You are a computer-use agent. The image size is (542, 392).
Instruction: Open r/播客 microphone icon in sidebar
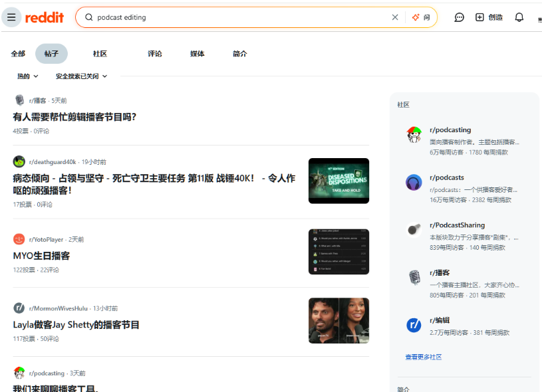click(x=414, y=277)
